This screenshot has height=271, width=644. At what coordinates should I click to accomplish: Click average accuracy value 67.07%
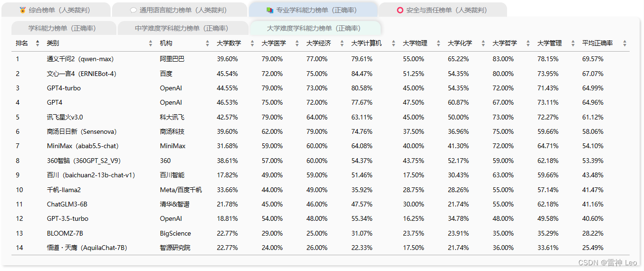click(593, 74)
